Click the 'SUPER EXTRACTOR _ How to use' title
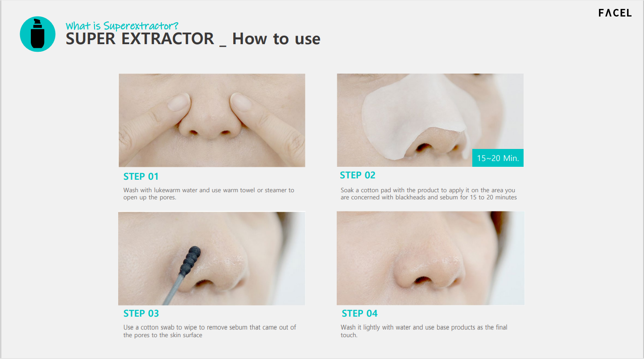This screenshot has width=644, height=359. point(193,39)
